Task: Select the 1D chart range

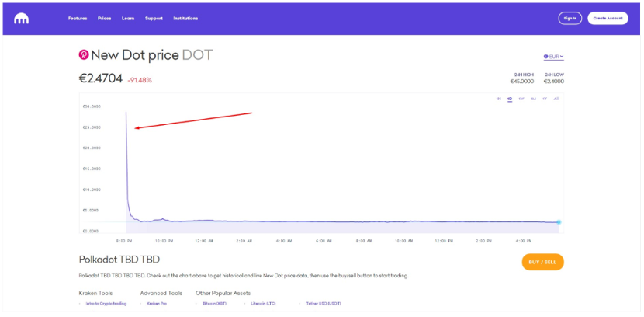Action: coord(510,99)
